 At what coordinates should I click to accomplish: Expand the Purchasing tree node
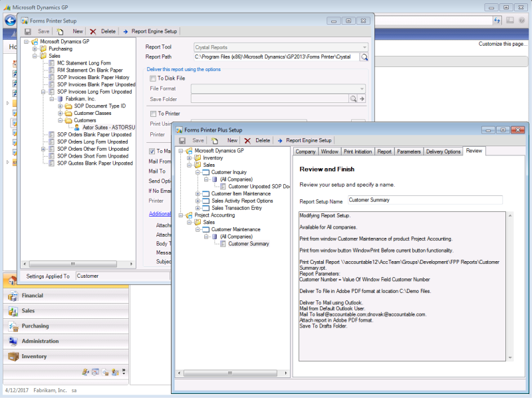(35, 49)
